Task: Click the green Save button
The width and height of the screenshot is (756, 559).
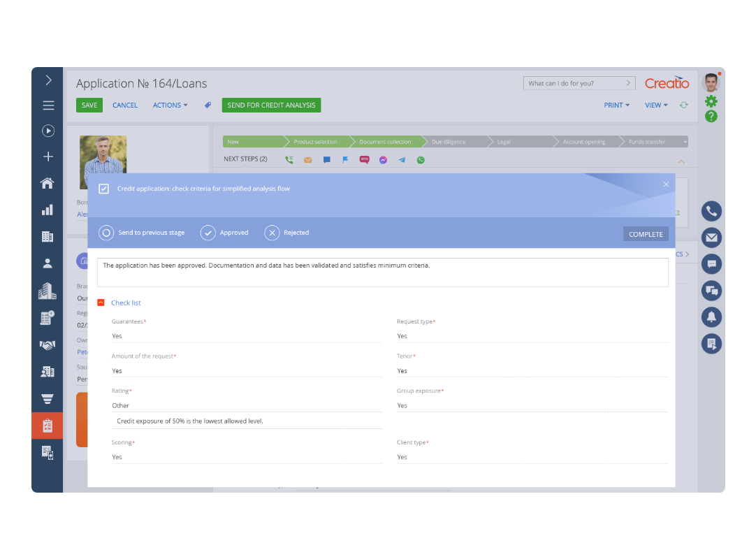Action: tap(89, 105)
